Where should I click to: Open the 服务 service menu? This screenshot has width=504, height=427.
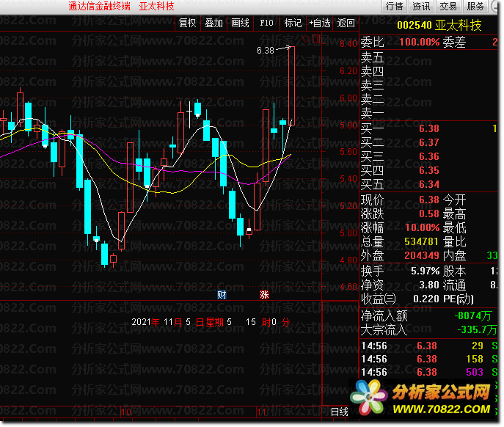[x=475, y=6]
